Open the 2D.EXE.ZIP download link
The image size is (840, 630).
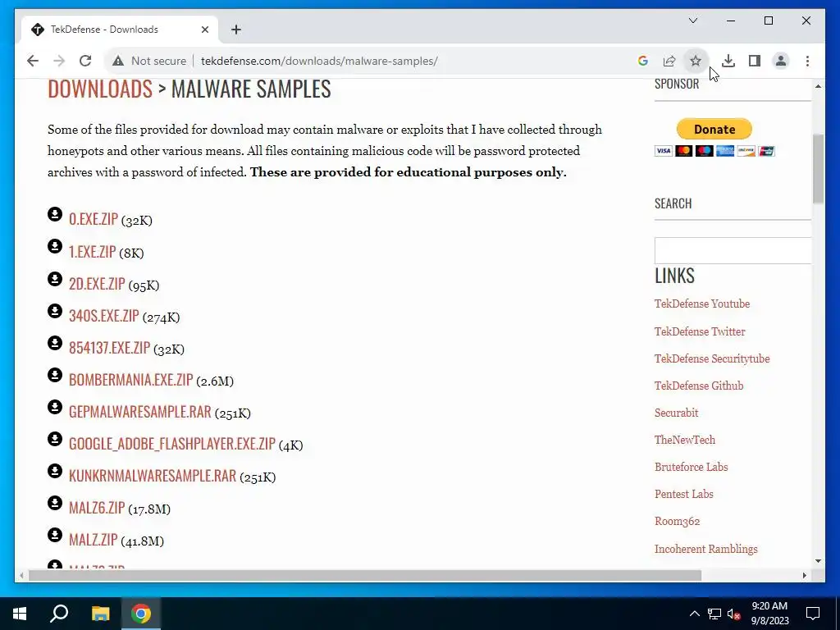[x=97, y=283]
